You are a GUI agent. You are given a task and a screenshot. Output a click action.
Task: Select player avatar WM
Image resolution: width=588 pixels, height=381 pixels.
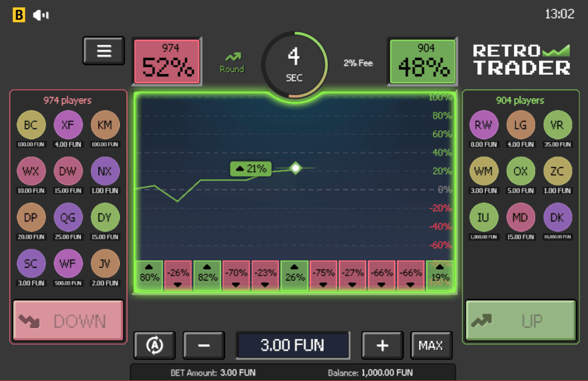[483, 171]
